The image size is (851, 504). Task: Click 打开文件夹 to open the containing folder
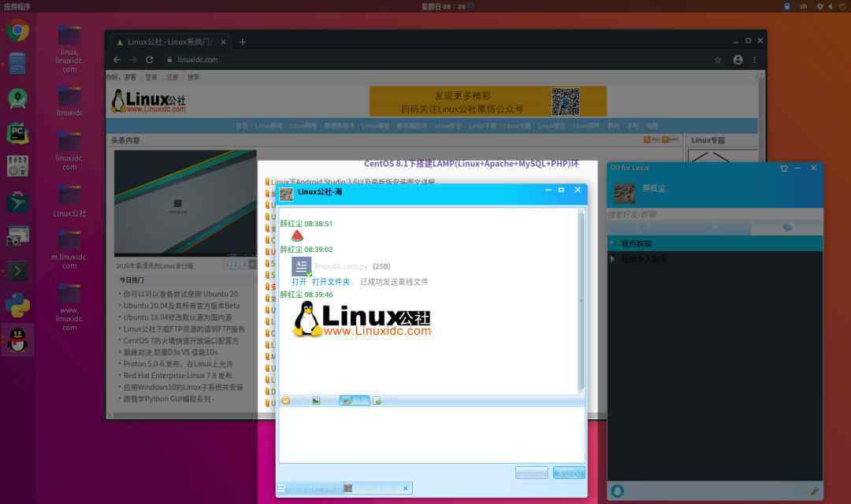pyautogui.click(x=331, y=282)
